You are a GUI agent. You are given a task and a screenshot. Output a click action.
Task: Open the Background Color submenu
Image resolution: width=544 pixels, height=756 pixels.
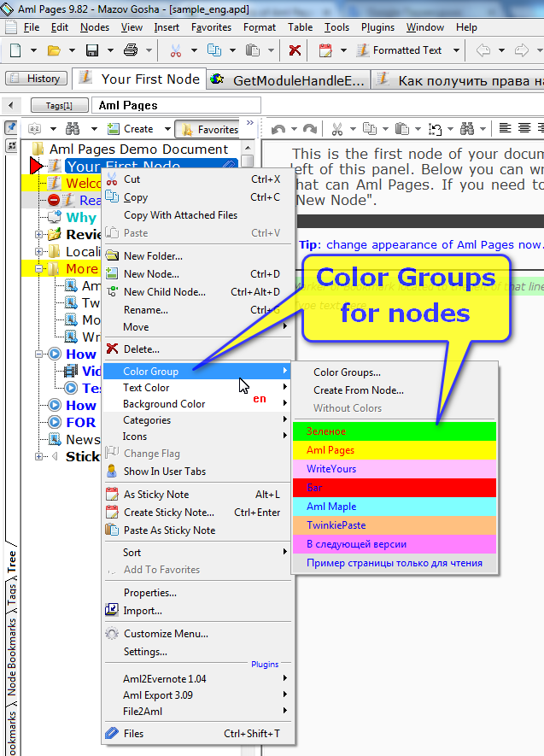tap(198, 404)
